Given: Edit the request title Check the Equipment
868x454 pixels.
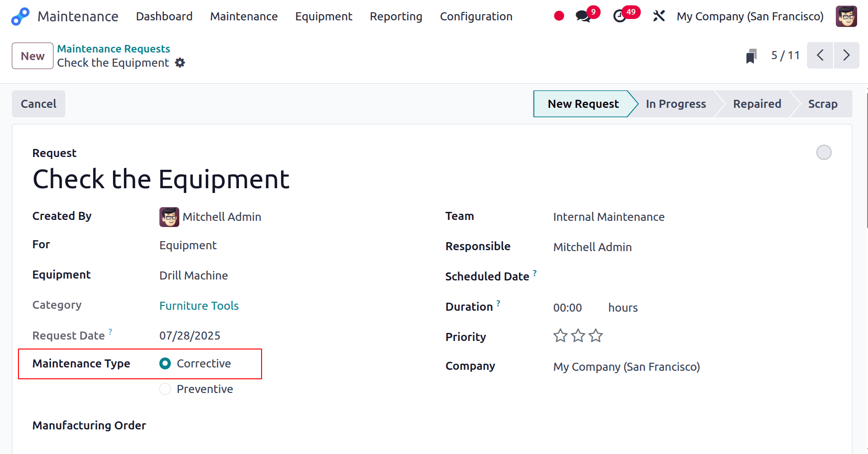Looking at the screenshot, I should [161, 179].
